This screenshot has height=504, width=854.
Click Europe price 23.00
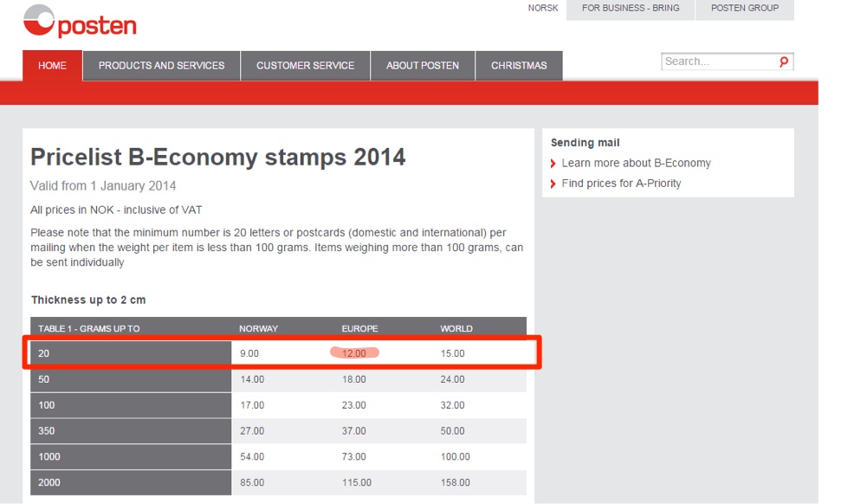click(x=354, y=405)
